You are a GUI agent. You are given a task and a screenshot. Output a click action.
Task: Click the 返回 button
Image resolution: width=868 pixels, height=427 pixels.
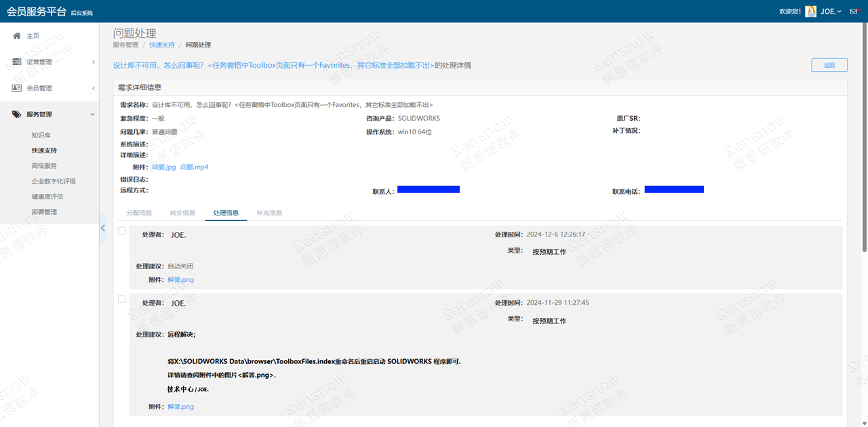click(829, 65)
